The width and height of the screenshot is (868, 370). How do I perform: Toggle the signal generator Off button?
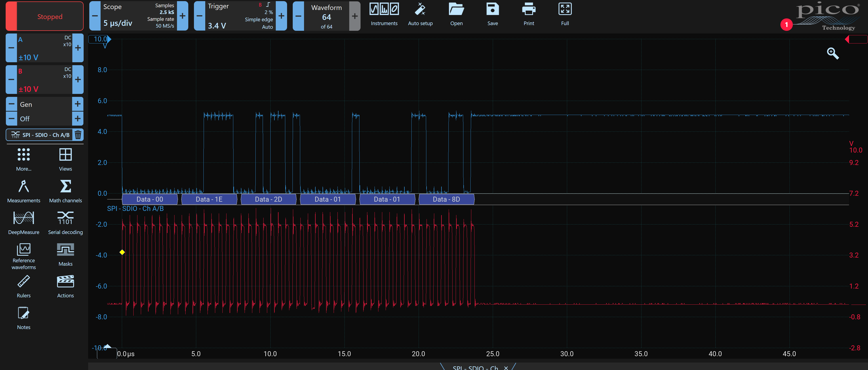click(44, 119)
